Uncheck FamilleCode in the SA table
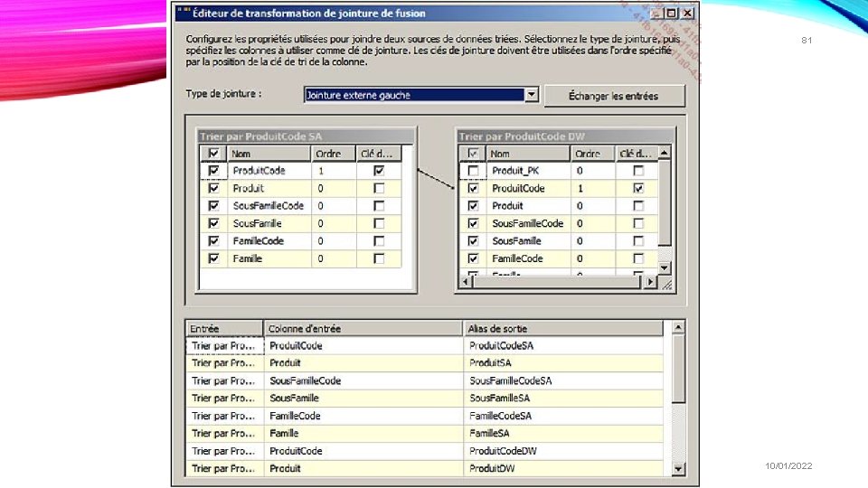 click(x=213, y=240)
